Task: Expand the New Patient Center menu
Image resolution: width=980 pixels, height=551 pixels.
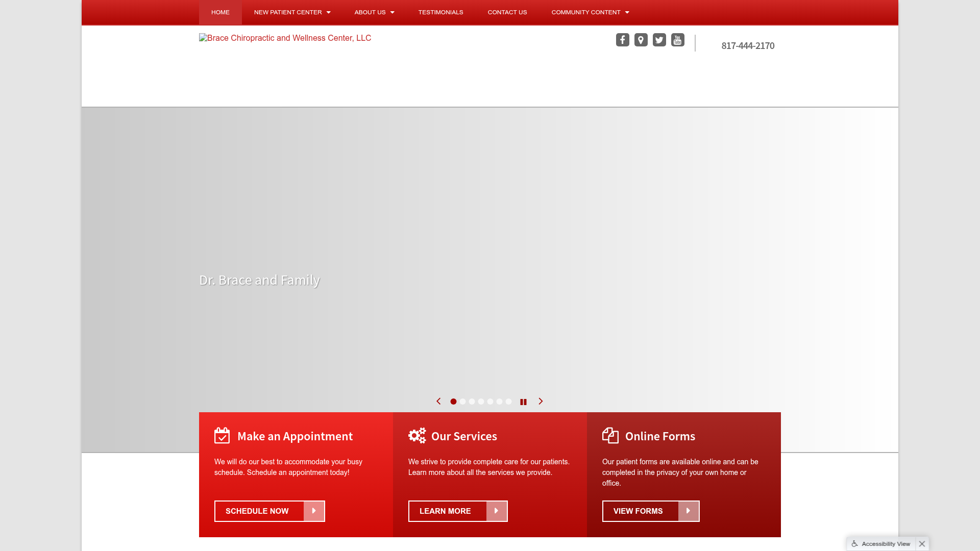Action: (x=292, y=12)
